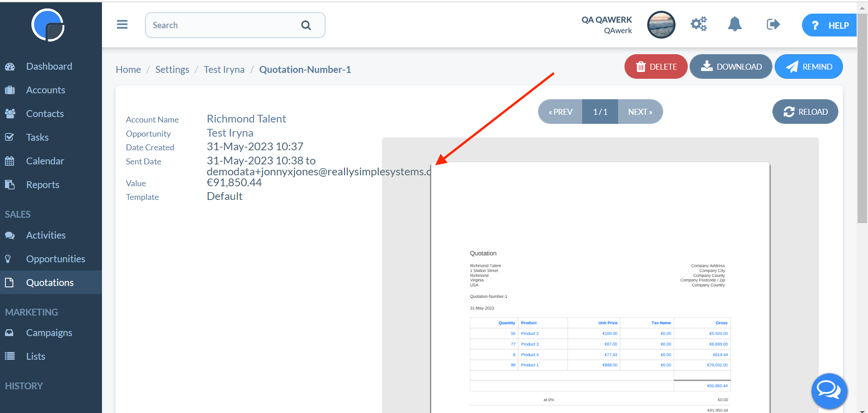868x413 pixels.
Task: Open the notifications bell
Action: click(735, 24)
